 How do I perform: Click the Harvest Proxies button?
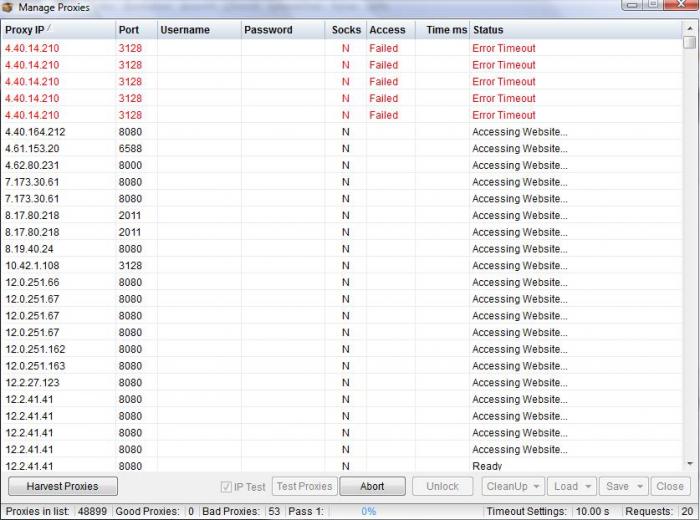(x=63, y=487)
